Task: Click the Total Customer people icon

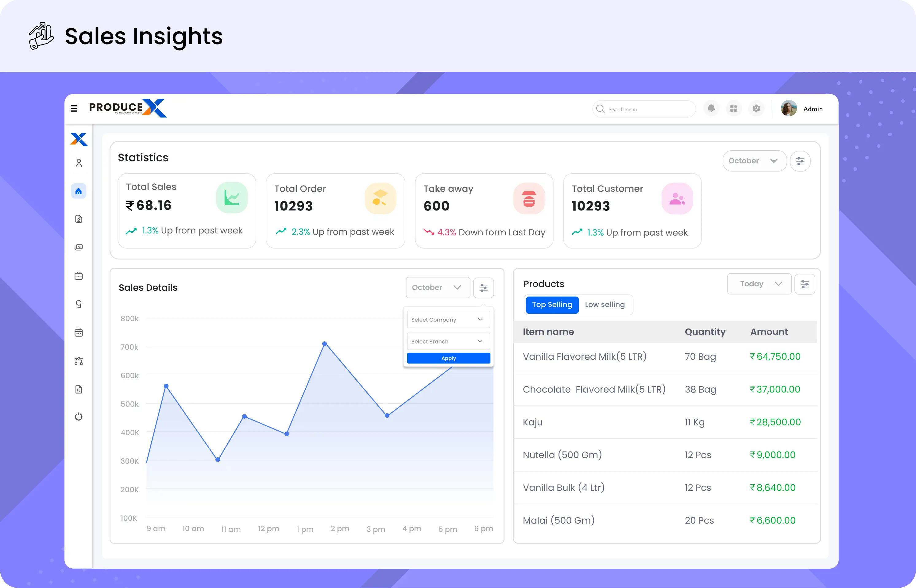Action: coord(677,198)
